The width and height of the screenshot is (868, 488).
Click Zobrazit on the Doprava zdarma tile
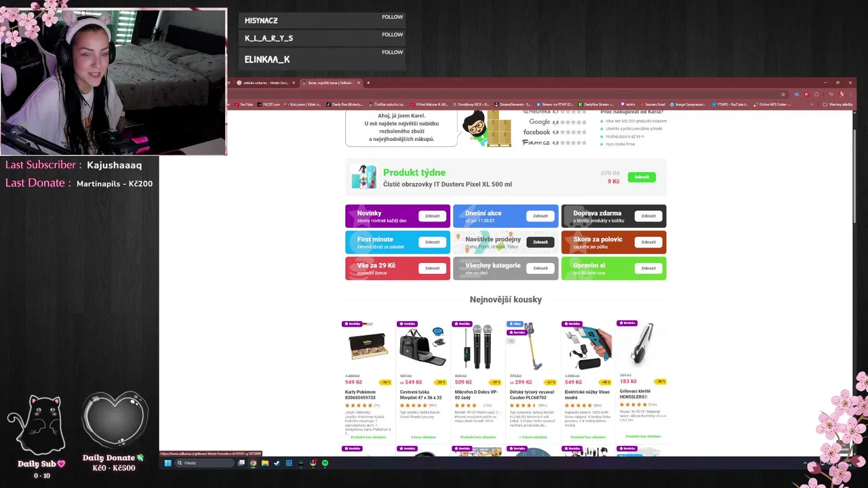click(x=648, y=216)
